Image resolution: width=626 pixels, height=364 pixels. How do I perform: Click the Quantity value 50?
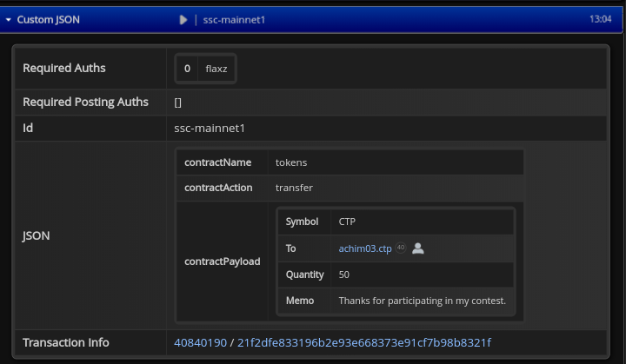[344, 275]
